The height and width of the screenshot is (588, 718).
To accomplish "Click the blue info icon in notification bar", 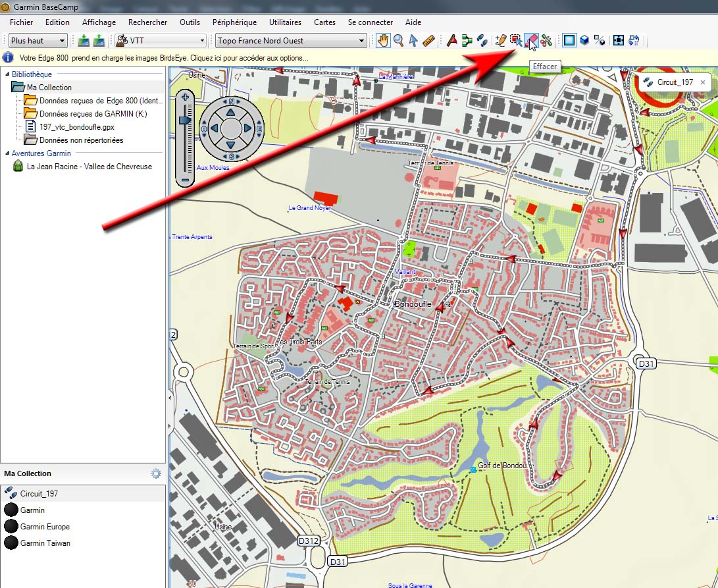I will [9, 58].
